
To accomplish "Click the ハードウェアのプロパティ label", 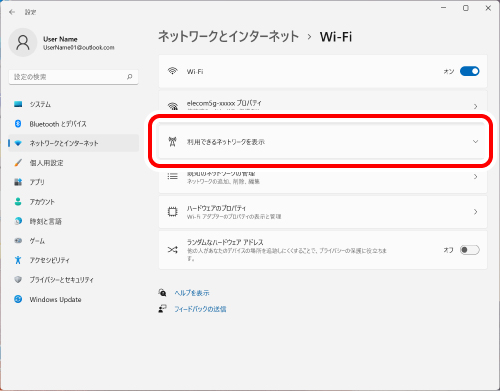I will coord(216,208).
